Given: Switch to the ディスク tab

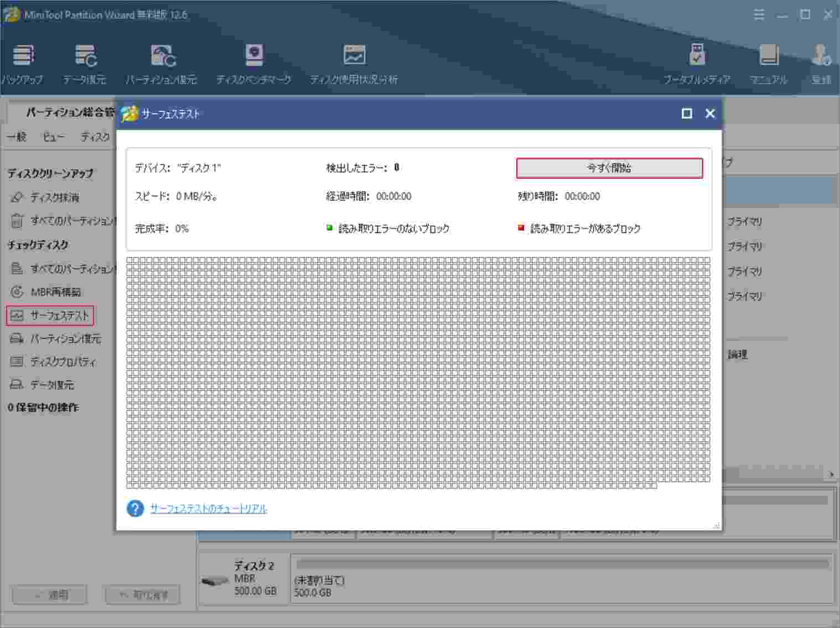Looking at the screenshot, I should pyautogui.click(x=95, y=137).
